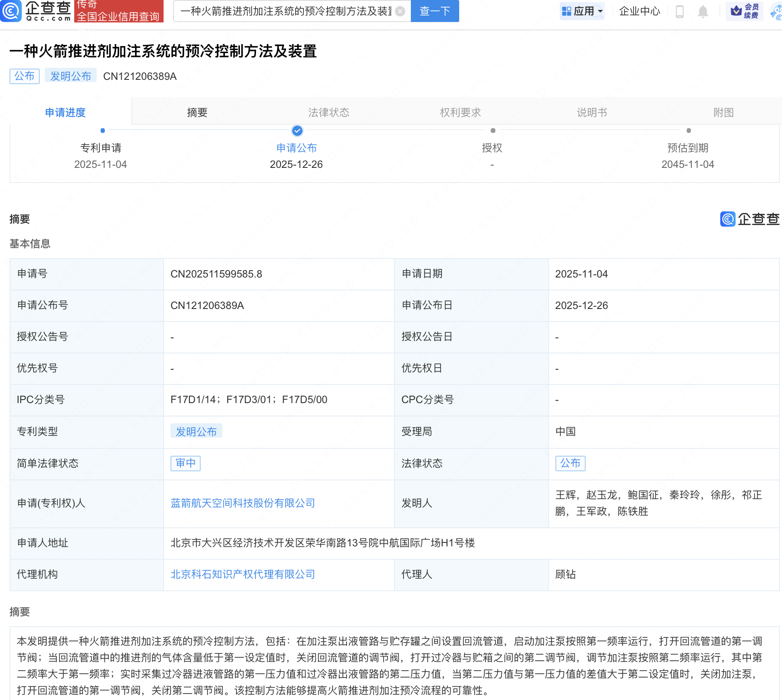Click the 企查查 icon beside 摘要 heading
This screenshot has width=782, height=700.
tap(727, 219)
